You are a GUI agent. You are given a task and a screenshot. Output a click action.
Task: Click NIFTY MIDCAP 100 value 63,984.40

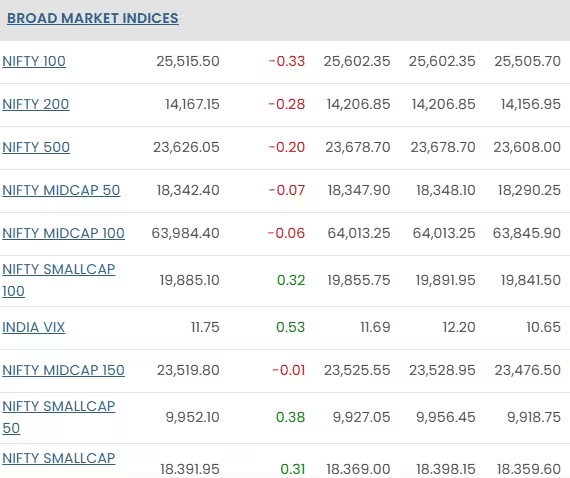click(x=185, y=233)
